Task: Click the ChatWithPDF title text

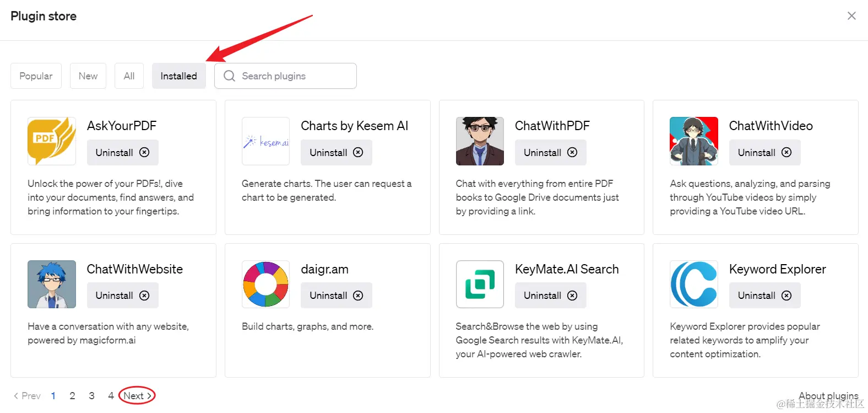Action: [552, 126]
